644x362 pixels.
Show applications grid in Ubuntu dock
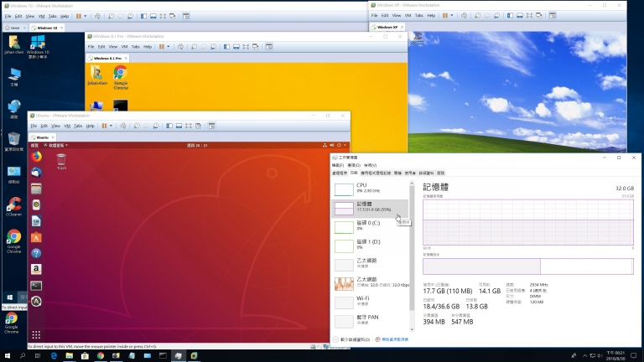[36, 335]
